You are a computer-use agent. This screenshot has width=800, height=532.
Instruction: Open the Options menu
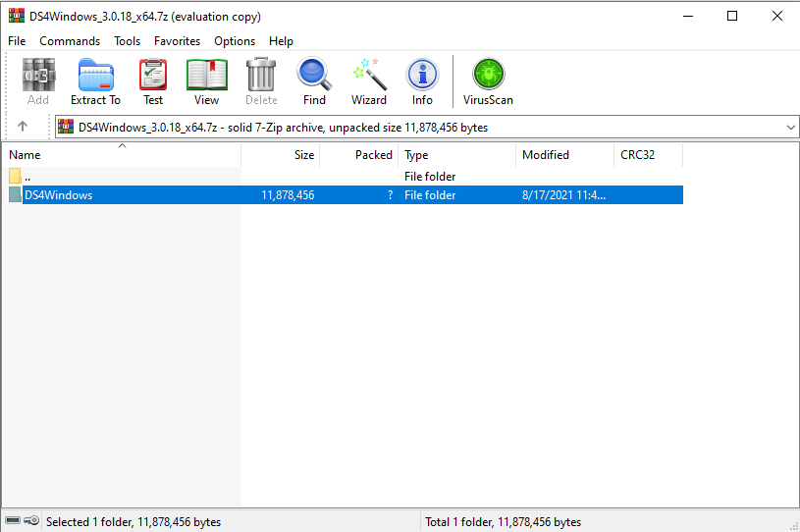[x=235, y=41]
